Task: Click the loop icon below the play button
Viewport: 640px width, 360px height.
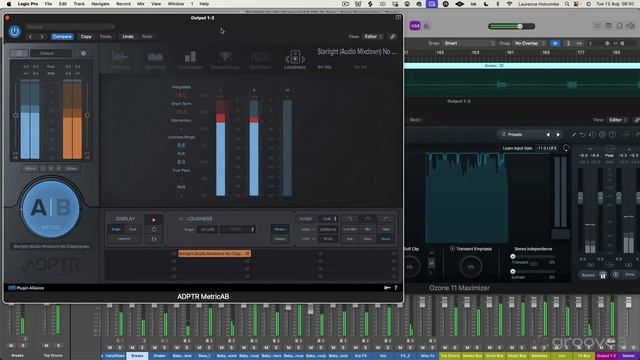Action: (x=154, y=229)
